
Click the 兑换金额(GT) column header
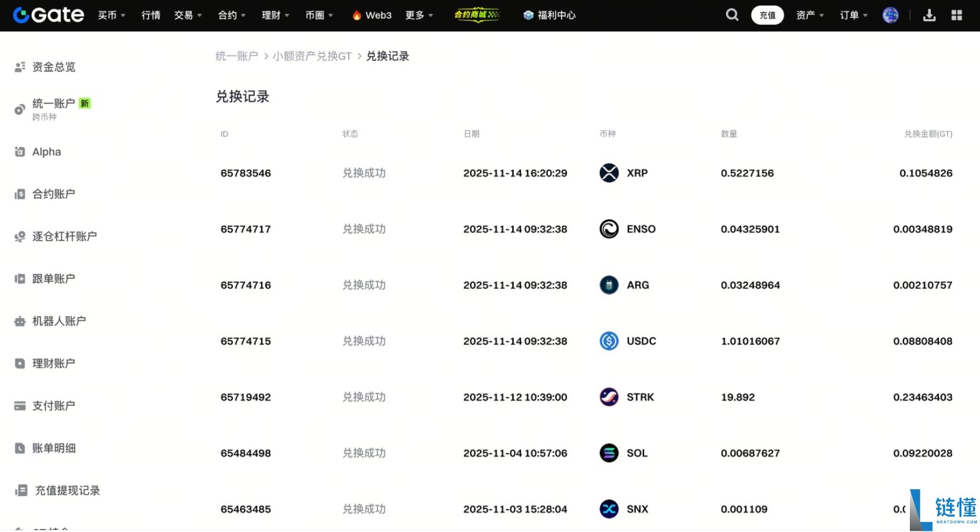[x=928, y=134]
